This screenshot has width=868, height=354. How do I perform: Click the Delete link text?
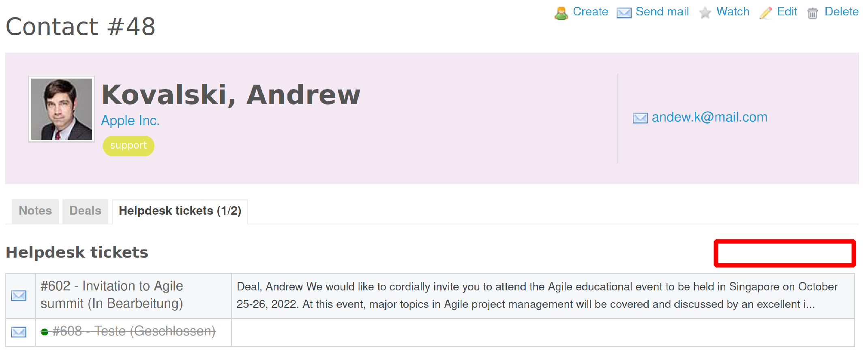point(841,11)
